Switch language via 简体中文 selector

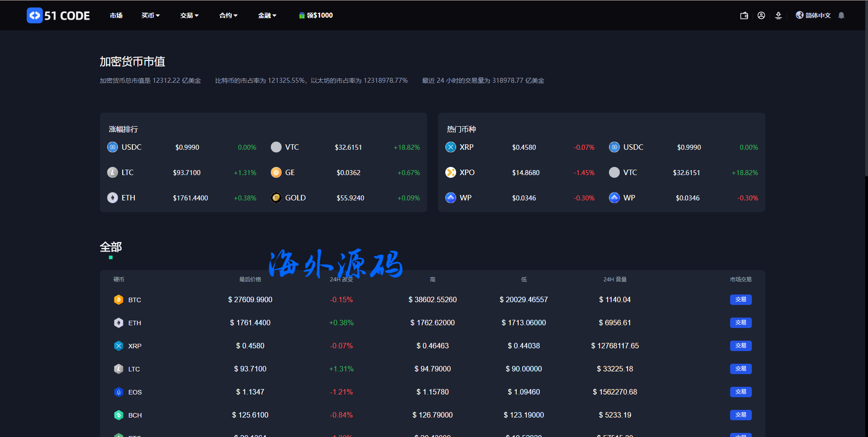click(814, 15)
